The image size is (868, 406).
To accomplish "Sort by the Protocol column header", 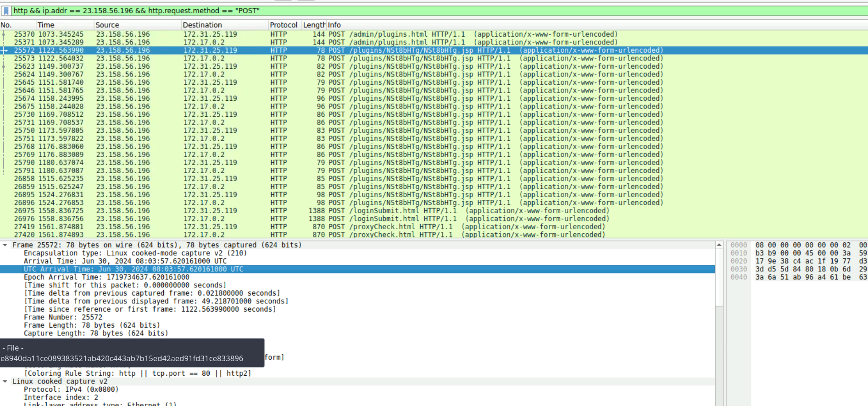I will 283,25.
